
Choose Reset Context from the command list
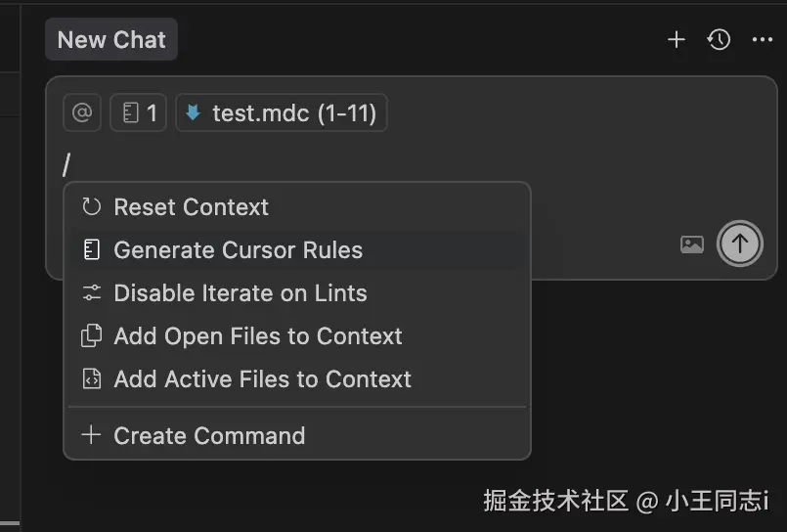pos(191,207)
